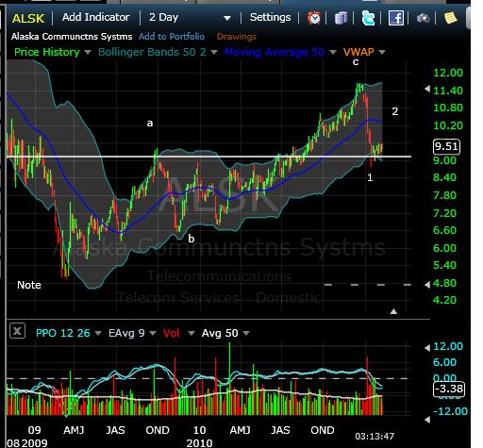Click the dashed line at 4.80 price level
This screenshot has width=483, height=448.
[368, 285]
